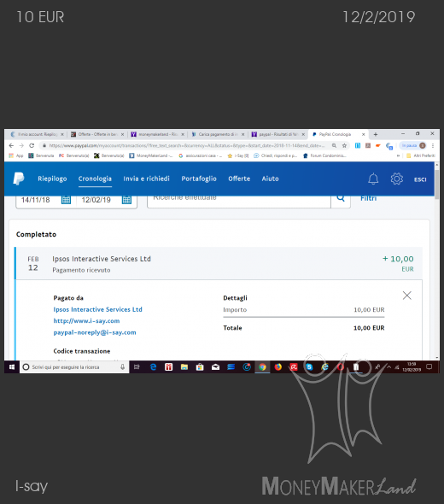Open the MoneyMakerLand bookmark
The width and height of the screenshot is (444, 504).
point(151,155)
